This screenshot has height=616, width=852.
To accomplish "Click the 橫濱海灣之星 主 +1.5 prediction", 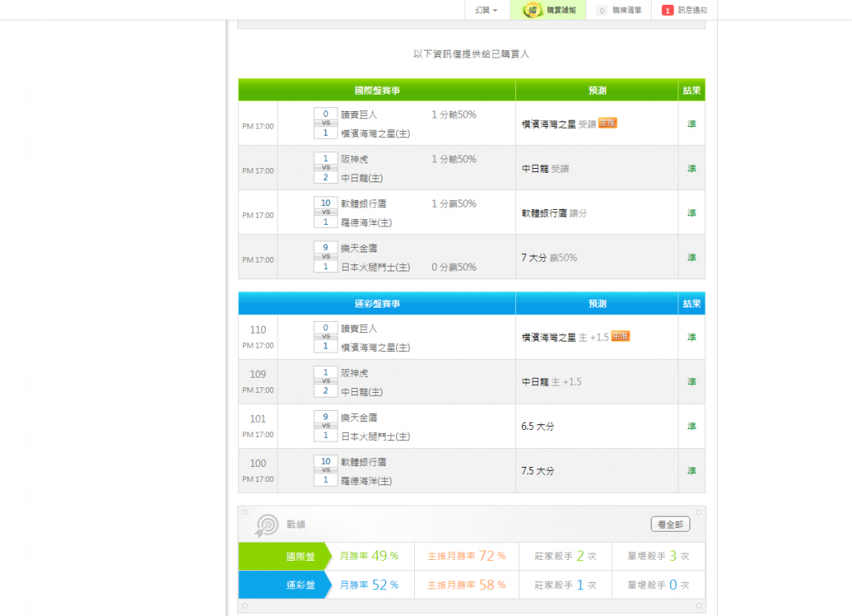I will pos(565,338).
